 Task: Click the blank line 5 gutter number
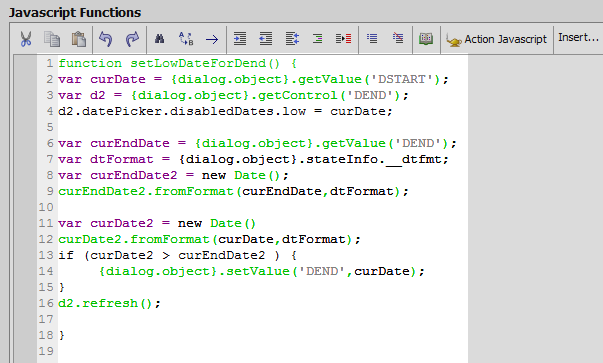50,127
